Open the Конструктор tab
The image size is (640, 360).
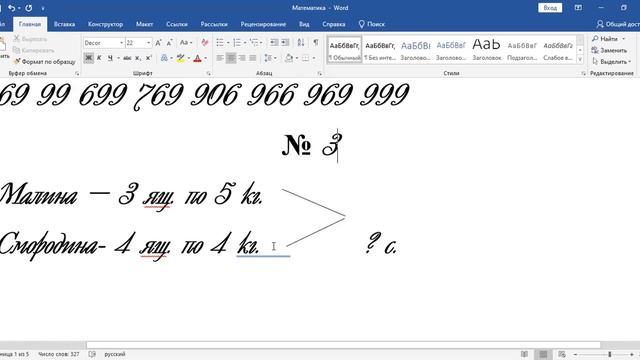point(106,24)
